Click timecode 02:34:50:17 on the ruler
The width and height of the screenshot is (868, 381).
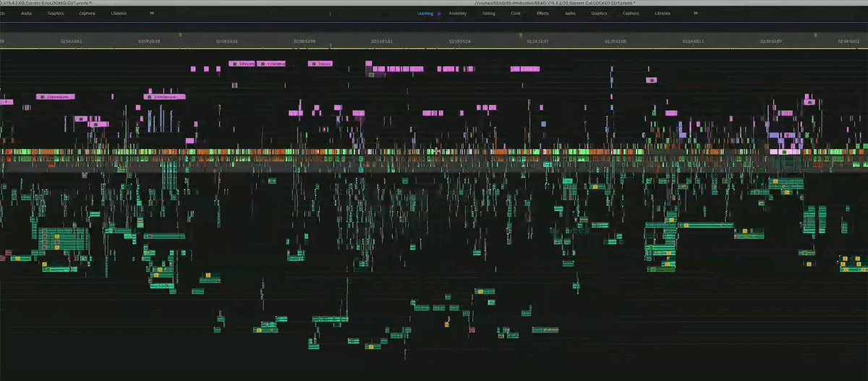(692, 41)
